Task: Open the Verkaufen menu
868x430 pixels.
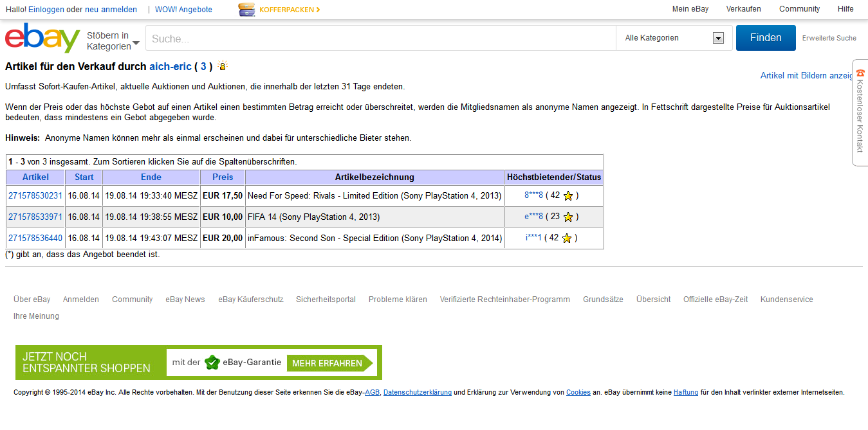Action: click(x=744, y=9)
